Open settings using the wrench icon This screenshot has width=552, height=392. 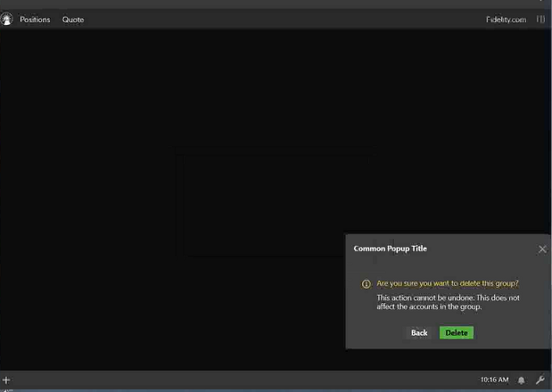tap(540, 380)
